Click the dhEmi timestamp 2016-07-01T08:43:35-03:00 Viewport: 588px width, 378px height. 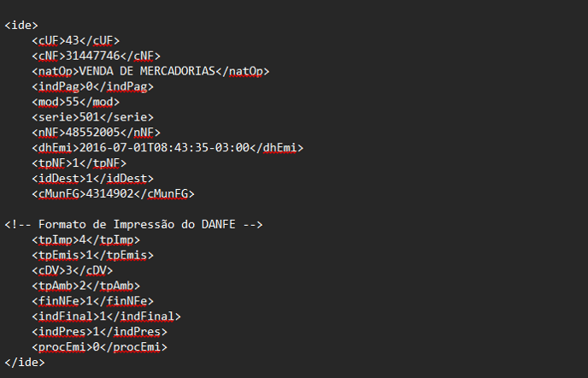(164, 148)
